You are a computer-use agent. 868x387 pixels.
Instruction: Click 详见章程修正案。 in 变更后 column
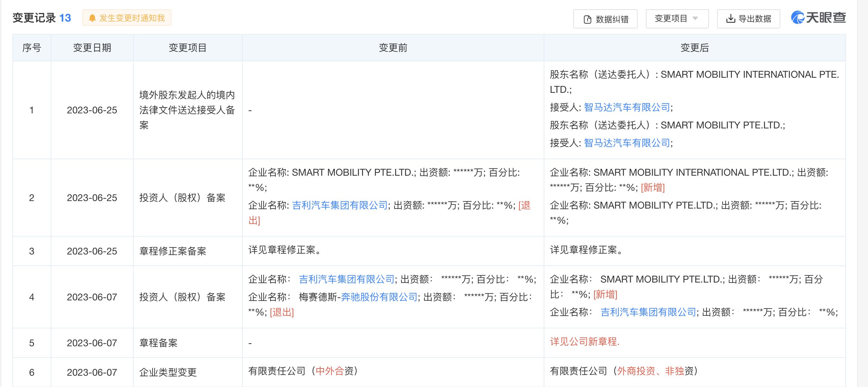pyautogui.click(x=587, y=250)
